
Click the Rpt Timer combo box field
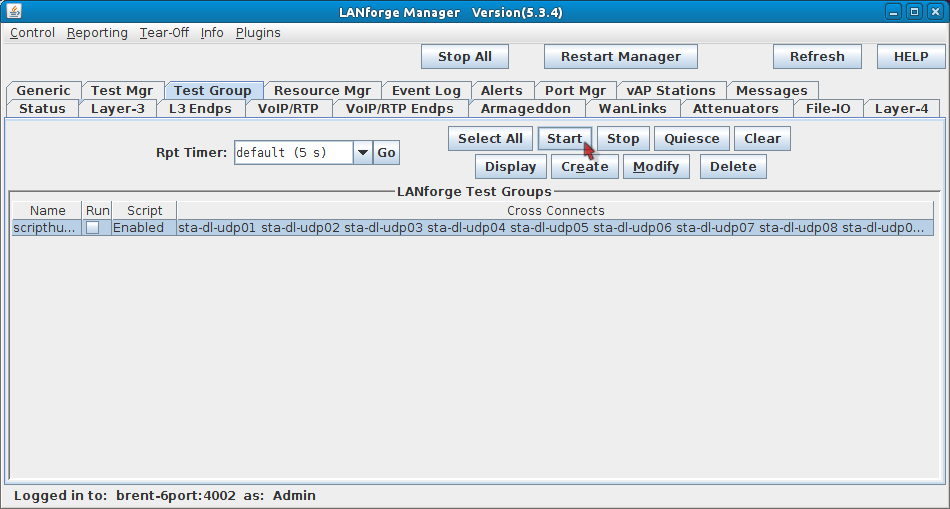click(293, 153)
